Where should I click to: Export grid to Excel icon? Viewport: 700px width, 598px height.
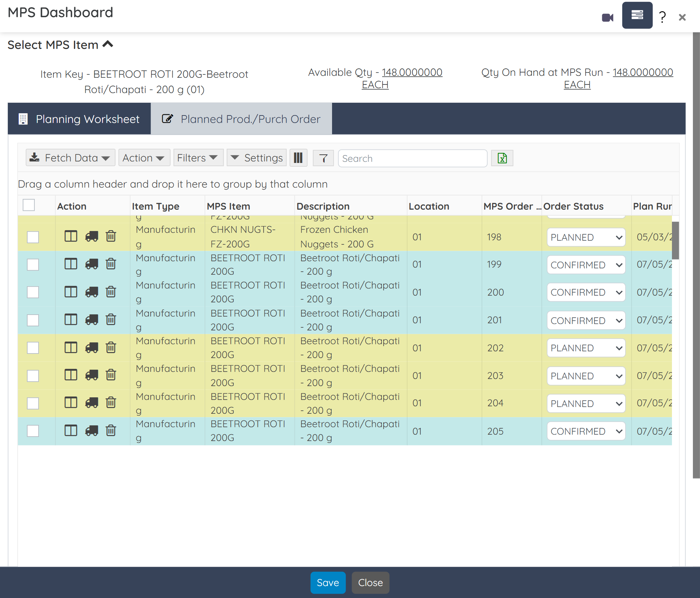pos(502,158)
